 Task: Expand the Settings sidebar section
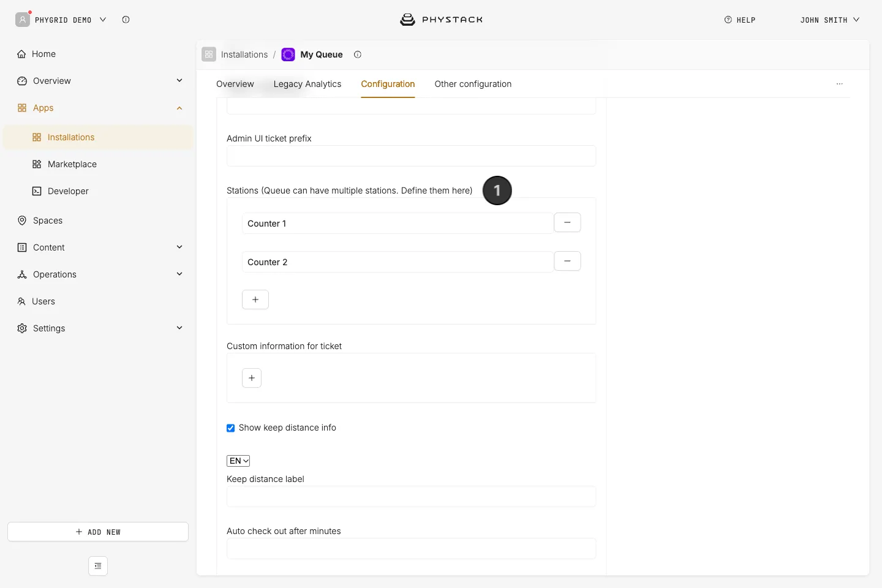(x=179, y=328)
